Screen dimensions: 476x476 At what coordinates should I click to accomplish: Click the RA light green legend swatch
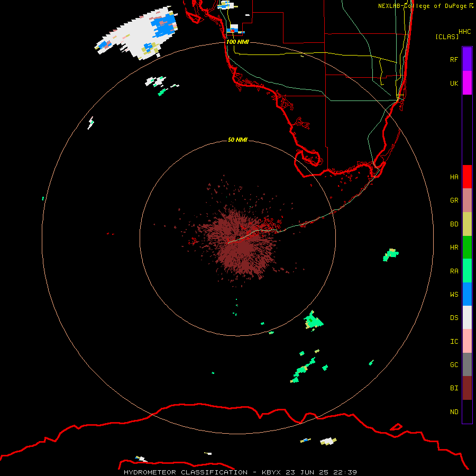[x=467, y=271]
